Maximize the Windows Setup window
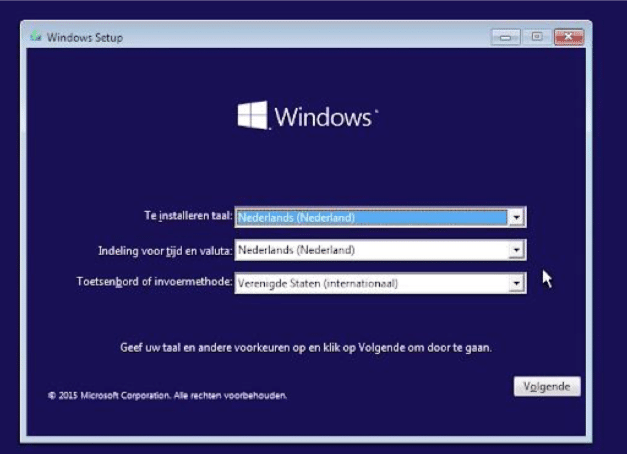Image resolution: width=627 pixels, height=454 pixels. click(537, 37)
